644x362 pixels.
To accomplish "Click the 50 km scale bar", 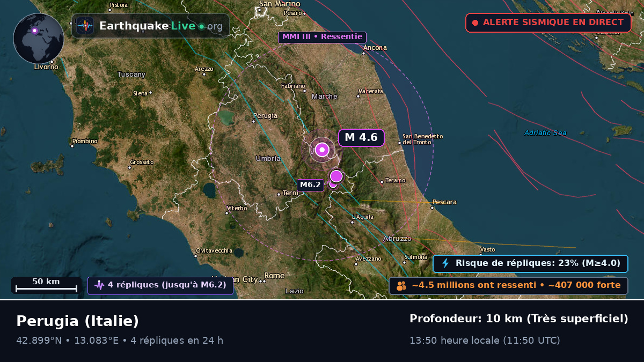I will click(46, 285).
